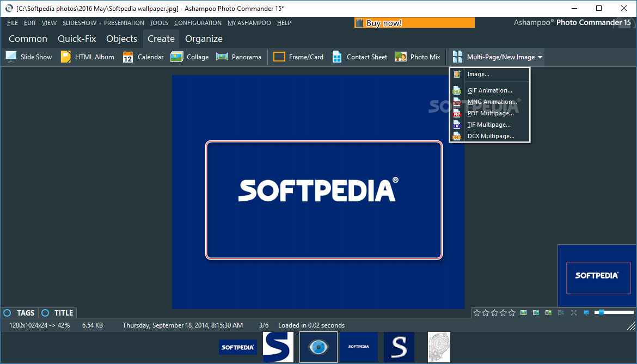Viewport: 637px width, 364px height.
Task: Switch to the Objects tab
Action: pyautogui.click(x=121, y=39)
